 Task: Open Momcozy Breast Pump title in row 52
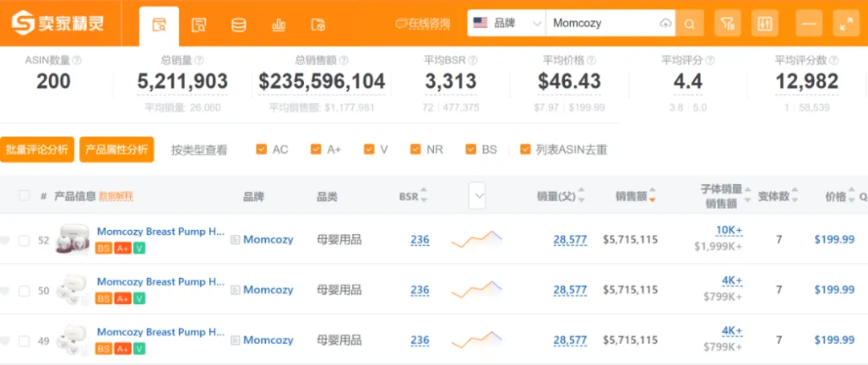click(x=161, y=232)
